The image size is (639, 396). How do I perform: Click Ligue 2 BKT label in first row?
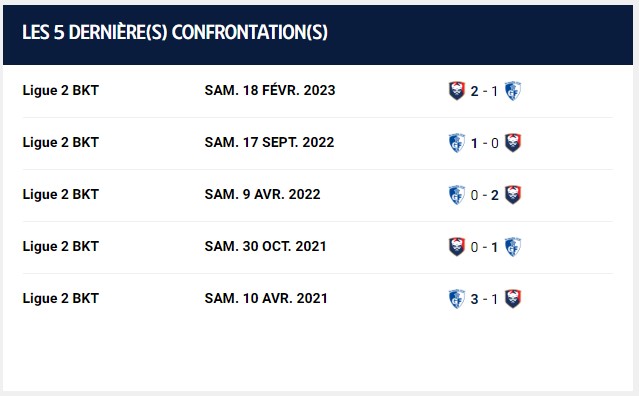[x=61, y=90]
